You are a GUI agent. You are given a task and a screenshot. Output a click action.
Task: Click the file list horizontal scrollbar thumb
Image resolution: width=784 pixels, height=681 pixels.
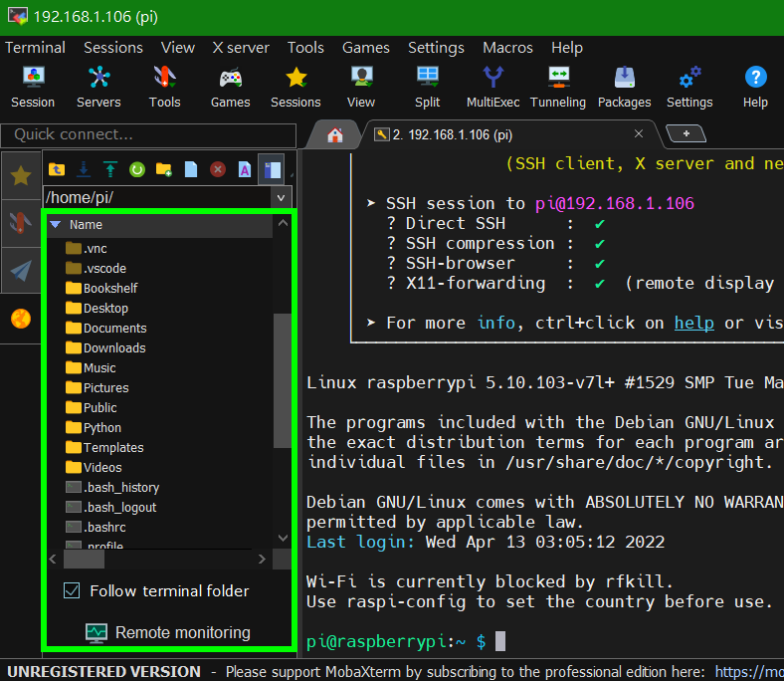(84, 559)
